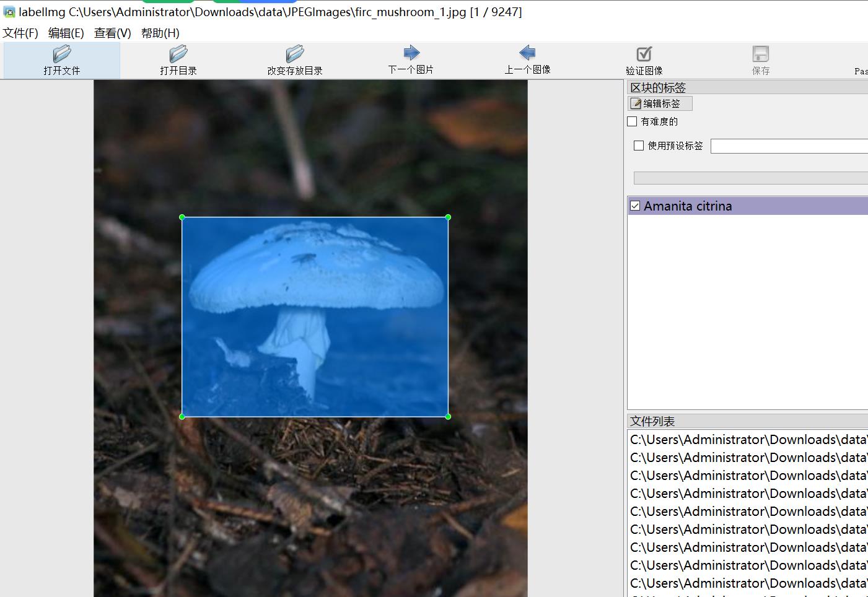The image size is (868, 597).
Task: Select fifth file path in 文件列表
Action: (x=748, y=512)
